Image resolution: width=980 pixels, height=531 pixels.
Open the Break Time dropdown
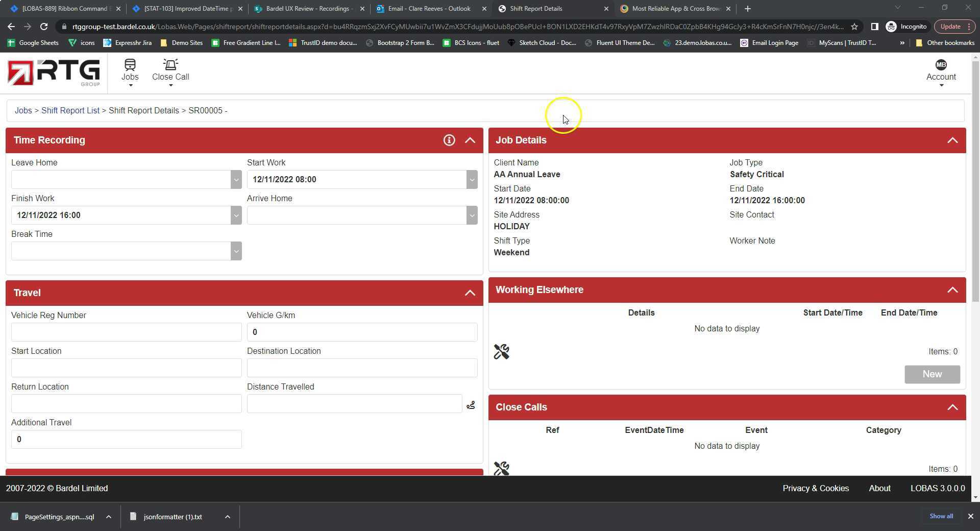(236, 251)
